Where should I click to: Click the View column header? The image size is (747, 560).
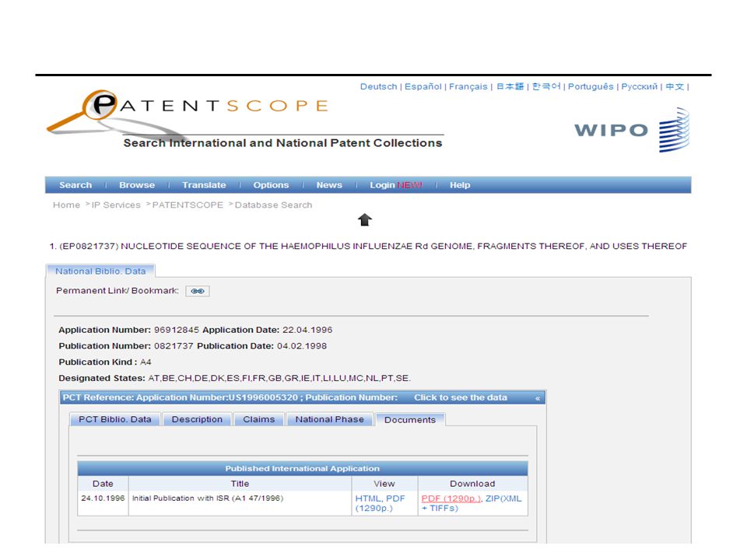coord(384,483)
